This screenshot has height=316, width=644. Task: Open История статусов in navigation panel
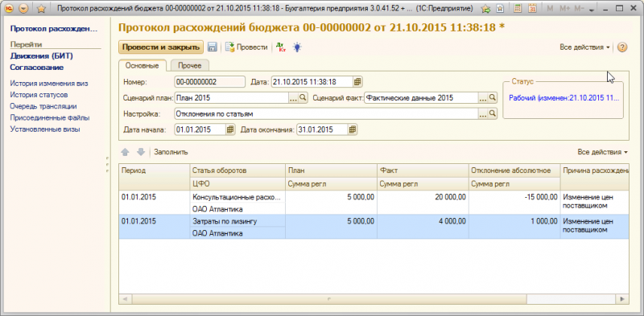pos(39,95)
